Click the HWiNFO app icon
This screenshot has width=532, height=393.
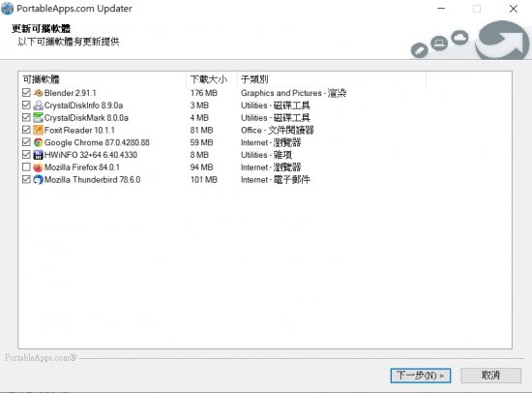(38, 155)
